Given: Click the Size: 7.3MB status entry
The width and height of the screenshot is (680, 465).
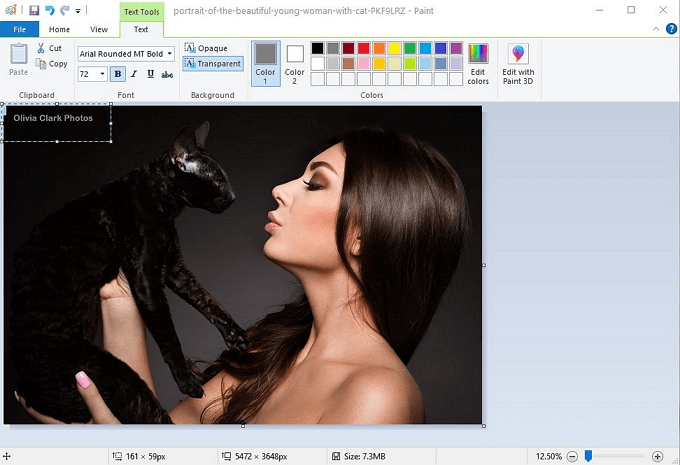Looking at the screenshot, I should (x=359, y=456).
